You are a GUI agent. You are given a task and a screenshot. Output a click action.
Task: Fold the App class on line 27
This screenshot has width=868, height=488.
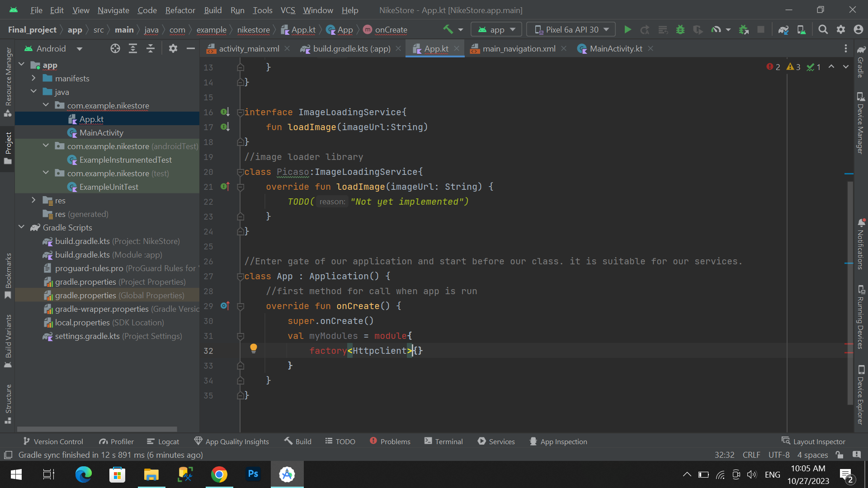coord(241,277)
